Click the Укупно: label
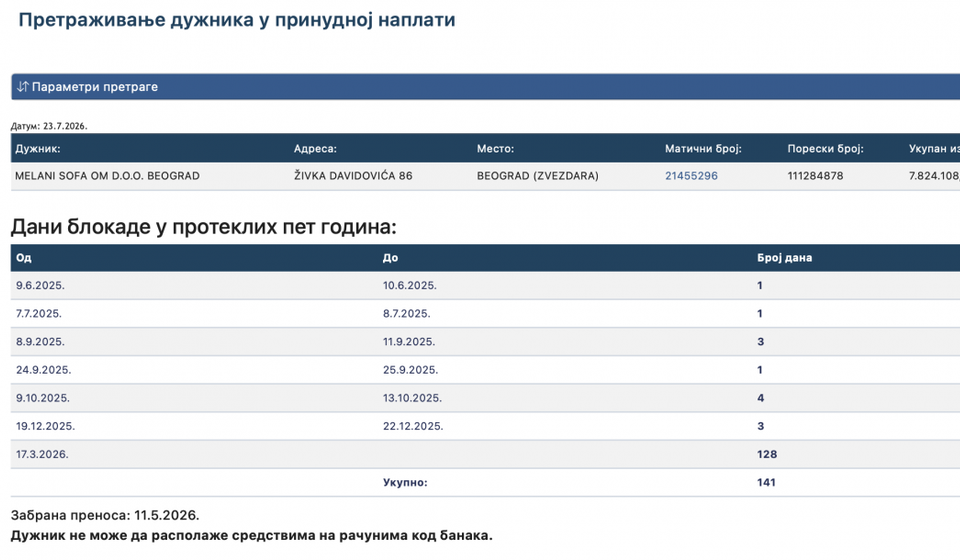Viewport: 960px width, 560px height. click(x=405, y=483)
